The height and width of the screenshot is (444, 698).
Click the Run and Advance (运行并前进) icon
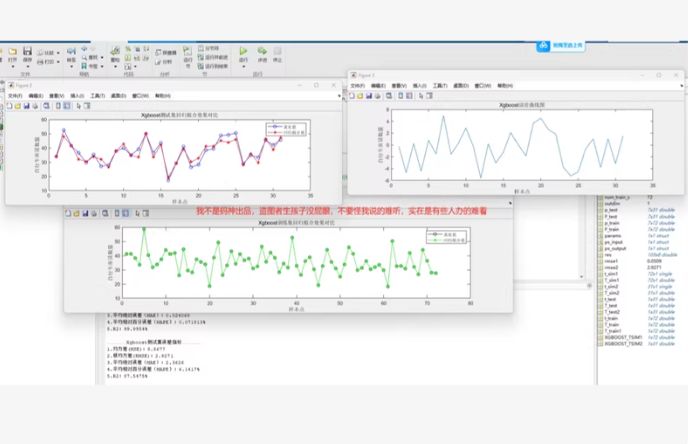(201, 57)
